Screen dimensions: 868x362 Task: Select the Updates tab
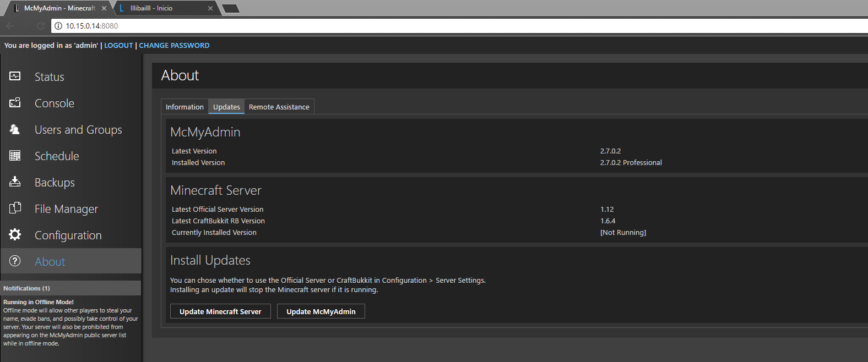(x=226, y=107)
